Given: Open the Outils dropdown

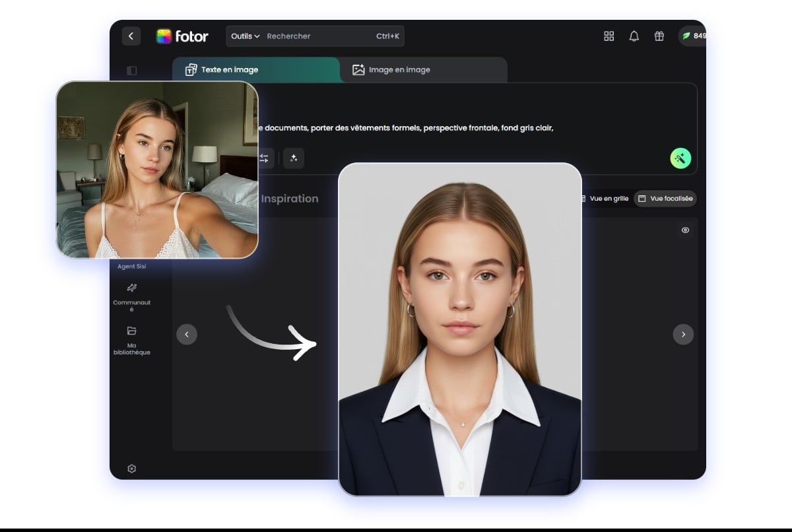Looking at the screenshot, I should pos(244,36).
